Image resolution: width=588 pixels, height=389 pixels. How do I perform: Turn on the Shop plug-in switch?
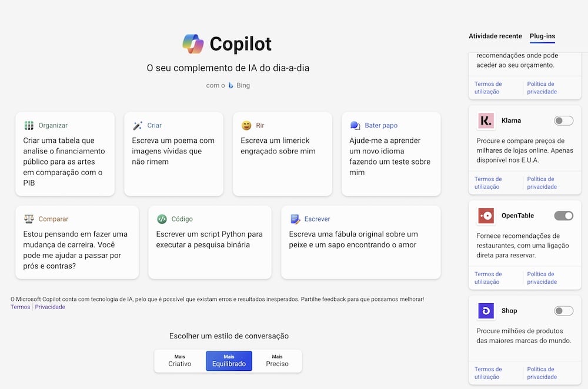click(564, 311)
